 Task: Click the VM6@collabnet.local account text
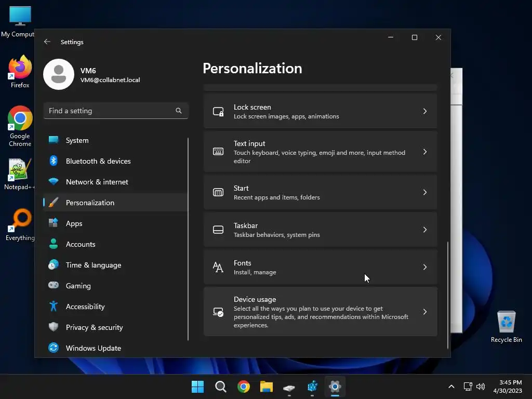(x=110, y=80)
